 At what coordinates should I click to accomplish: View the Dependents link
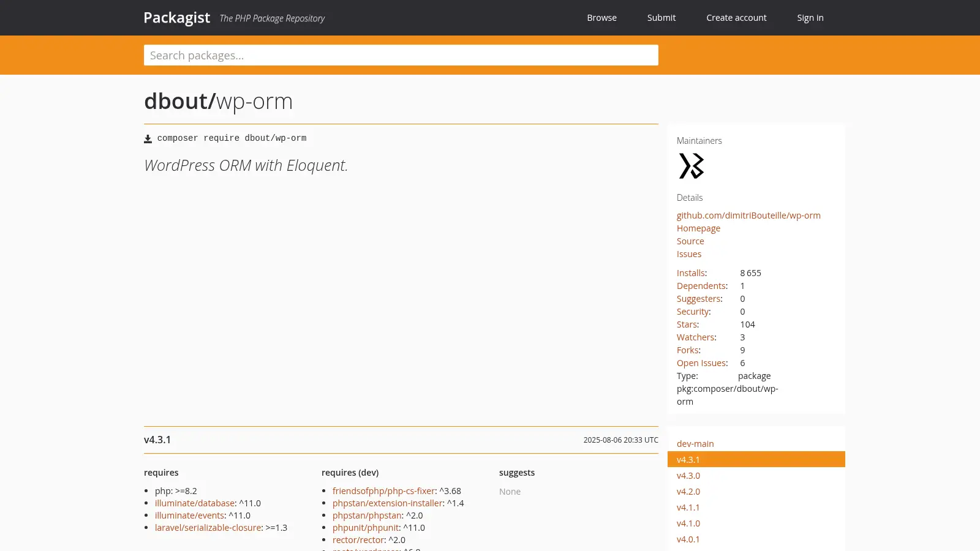coord(701,286)
